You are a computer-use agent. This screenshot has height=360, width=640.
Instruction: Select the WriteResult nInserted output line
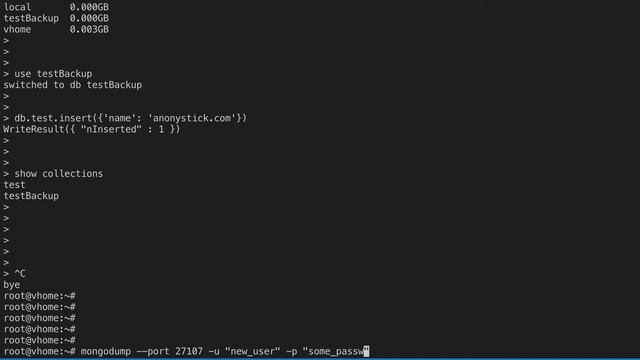[x=91, y=129]
